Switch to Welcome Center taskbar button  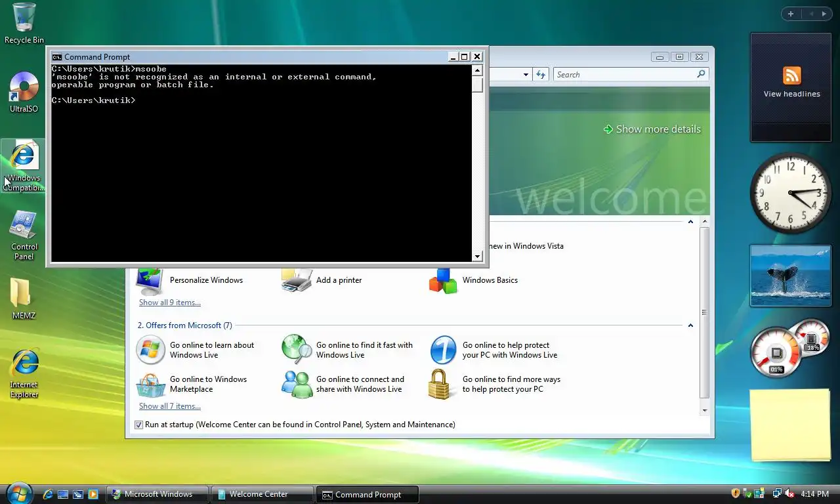point(262,494)
